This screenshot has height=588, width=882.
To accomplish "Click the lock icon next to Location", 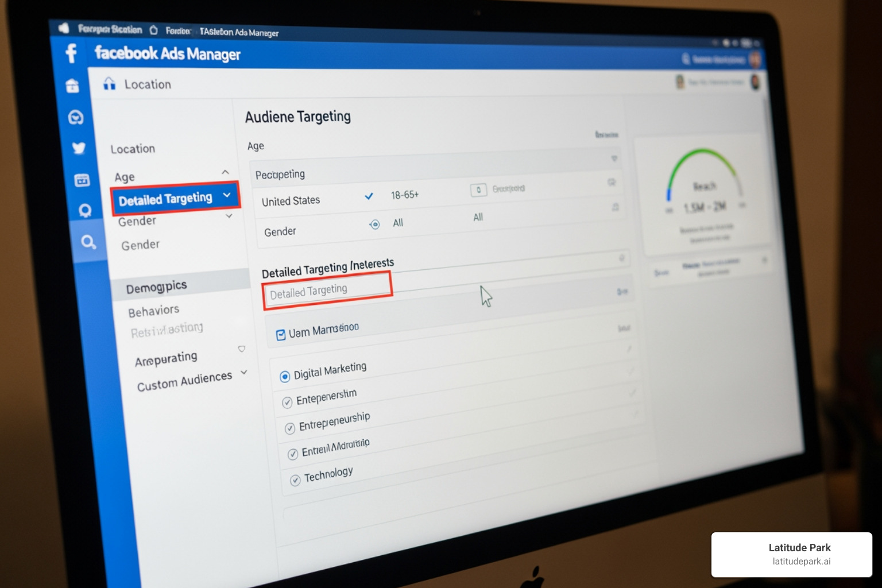I will (x=109, y=83).
